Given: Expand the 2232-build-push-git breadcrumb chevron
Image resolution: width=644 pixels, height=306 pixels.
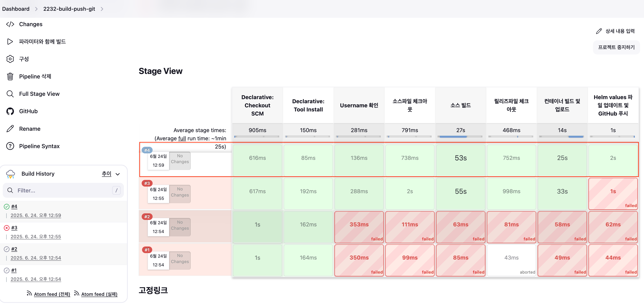Looking at the screenshot, I should (102, 9).
